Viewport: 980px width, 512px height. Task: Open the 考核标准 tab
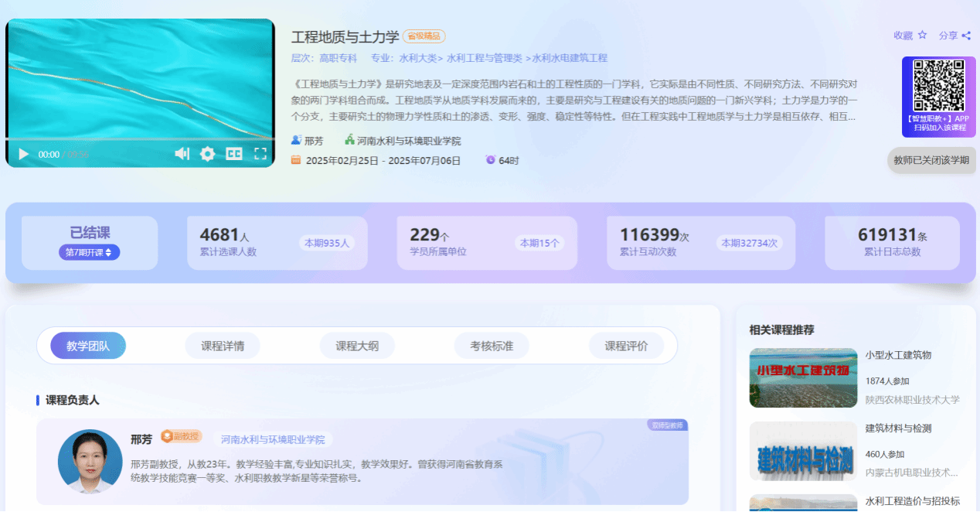pyautogui.click(x=492, y=346)
